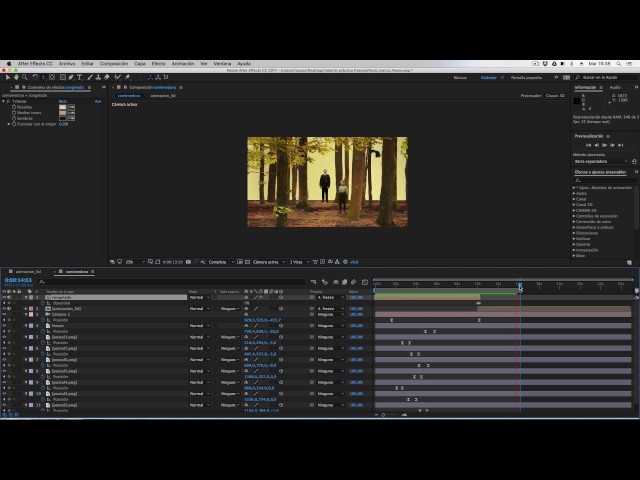Open the Completa resolution dropdown

[221, 262]
